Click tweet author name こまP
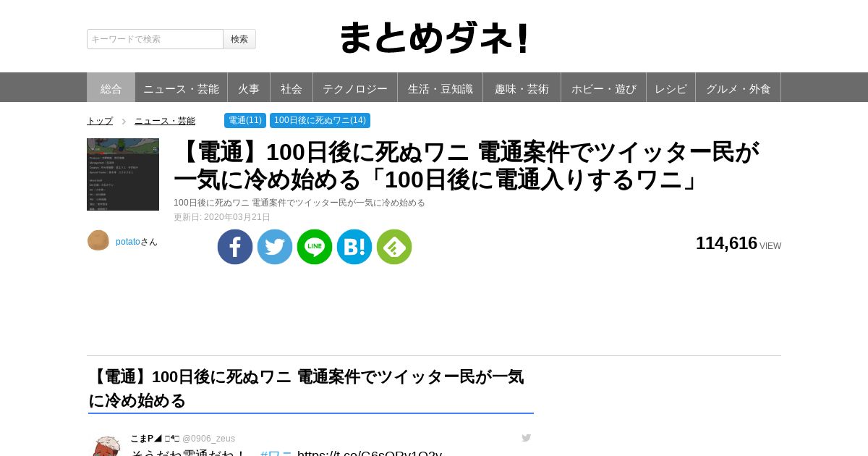This screenshot has height=456, width=868. coord(155,439)
